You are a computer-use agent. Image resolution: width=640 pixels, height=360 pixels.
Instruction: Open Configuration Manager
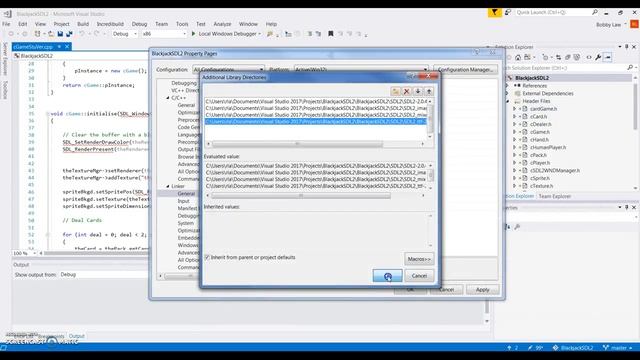[465, 70]
